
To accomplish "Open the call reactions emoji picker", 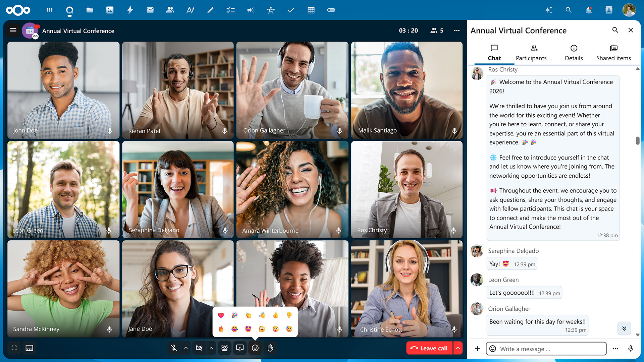I will click(x=255, y=348).
